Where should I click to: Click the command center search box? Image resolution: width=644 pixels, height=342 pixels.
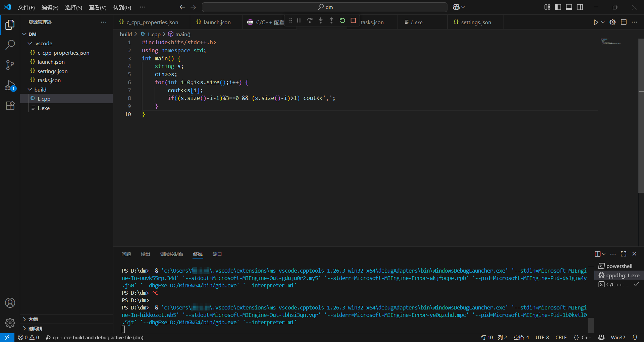tap(324, 7)
